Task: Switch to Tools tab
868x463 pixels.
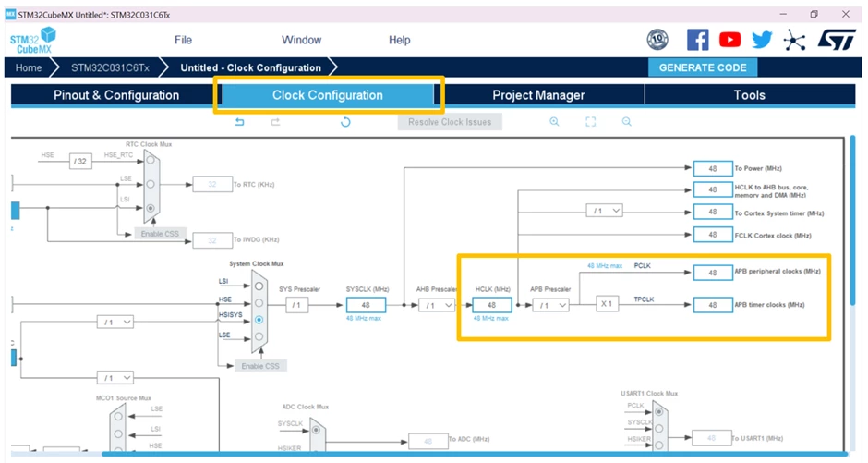Action: tap(750, 95)
